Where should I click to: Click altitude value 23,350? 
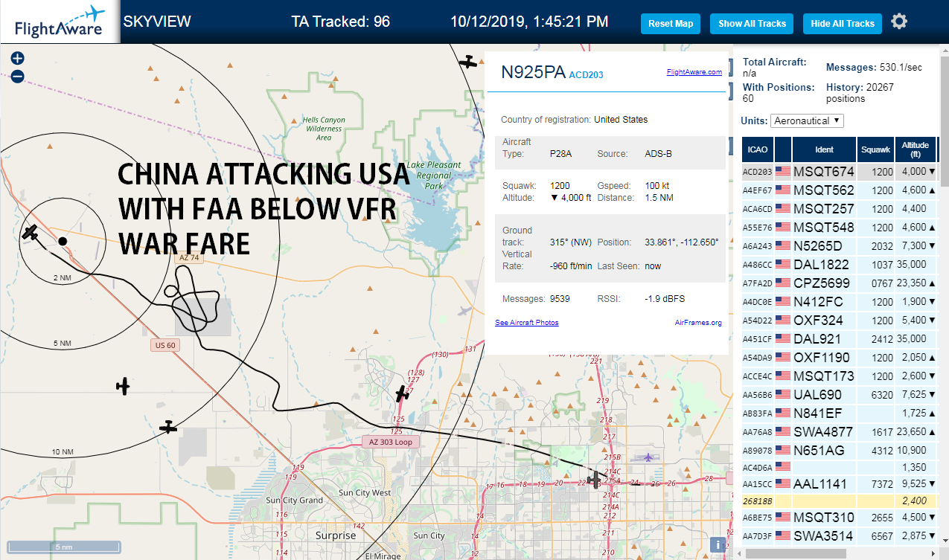[912, 283]
